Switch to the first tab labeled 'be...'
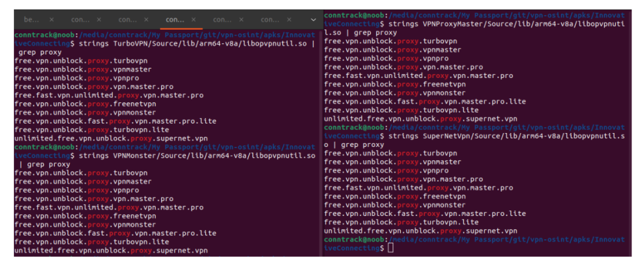Image resolution: width=644 pixels, height=265 pixels. click(31, 19)
